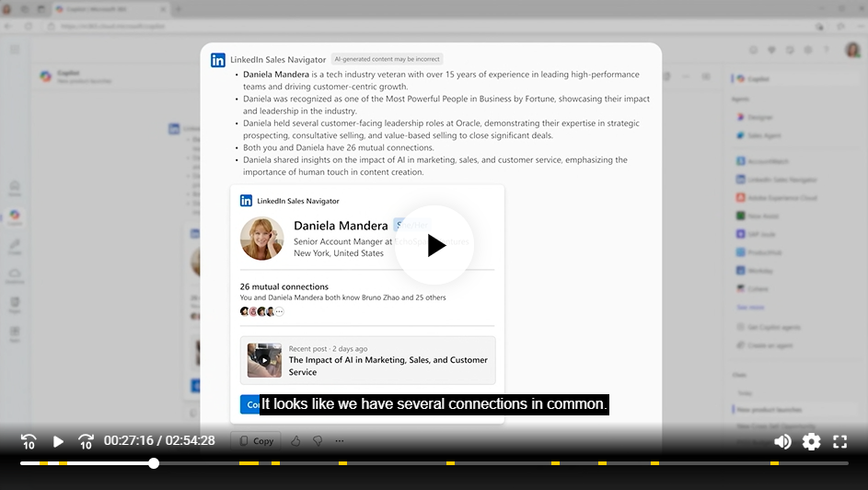This screenshot has height=490, width=868.
Task: Open the blurred settings gear in top header
Action: click(808, 50)
